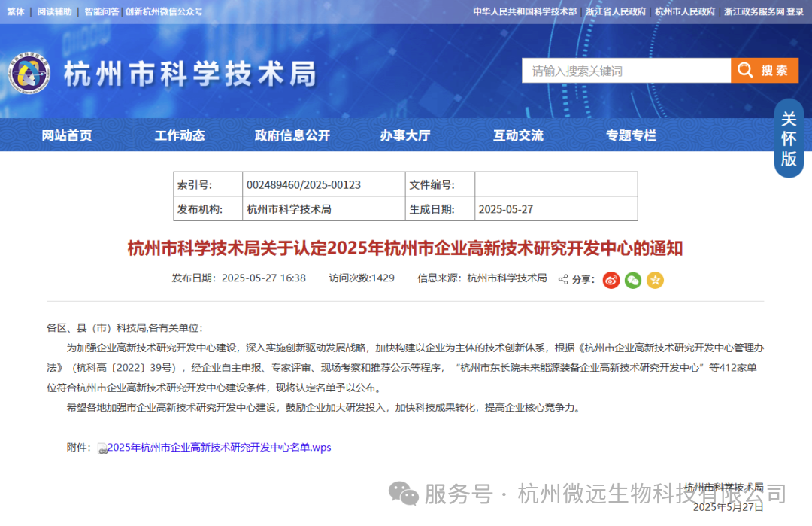Share the article to WeChat
Image resolution: width=812 pixels, height=526 pixels.
coord(633,279)
